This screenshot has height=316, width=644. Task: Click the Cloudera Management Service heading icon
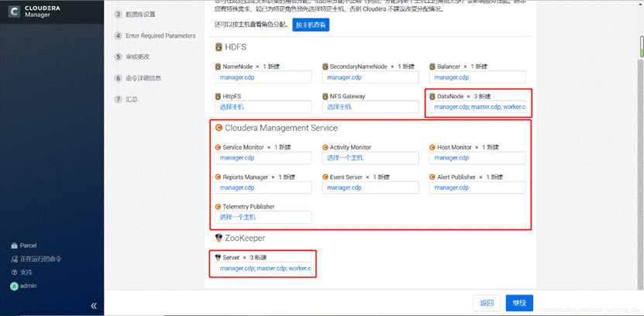pos(219,128)
